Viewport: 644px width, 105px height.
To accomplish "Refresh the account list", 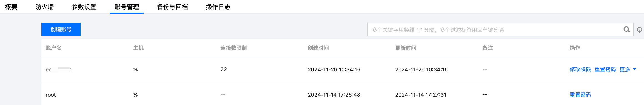I will click(x=640, y=29).
